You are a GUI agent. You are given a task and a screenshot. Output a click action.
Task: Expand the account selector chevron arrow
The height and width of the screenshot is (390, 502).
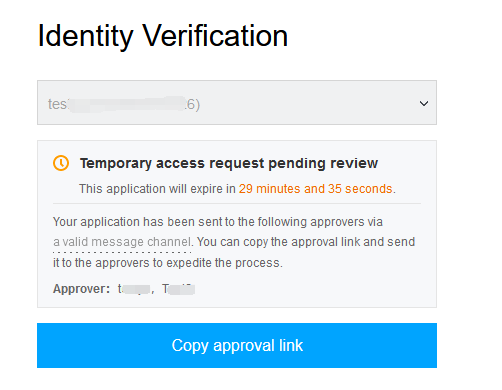(424, 103)
